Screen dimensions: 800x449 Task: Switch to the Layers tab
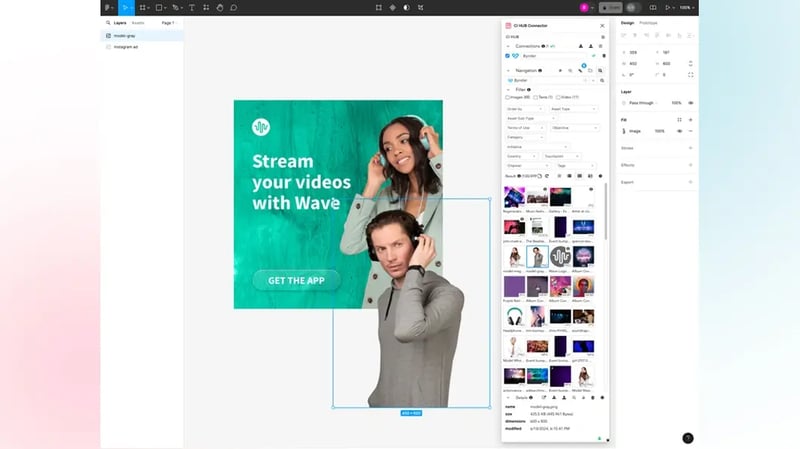(x=120, y=23)
